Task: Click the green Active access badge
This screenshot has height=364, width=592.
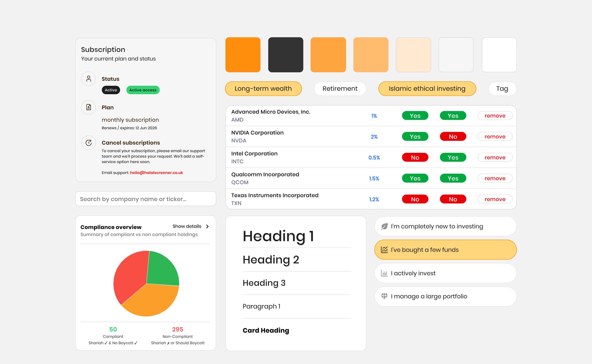Action: click(x=143, y=90)
